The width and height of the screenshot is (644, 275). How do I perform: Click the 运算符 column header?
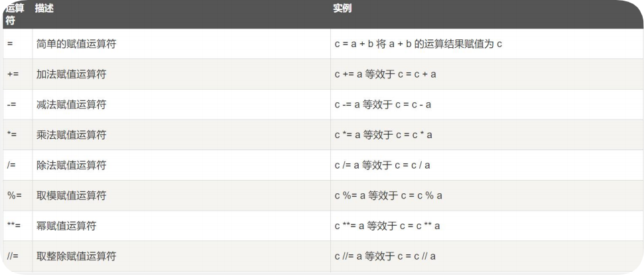[x=15, y=15]
